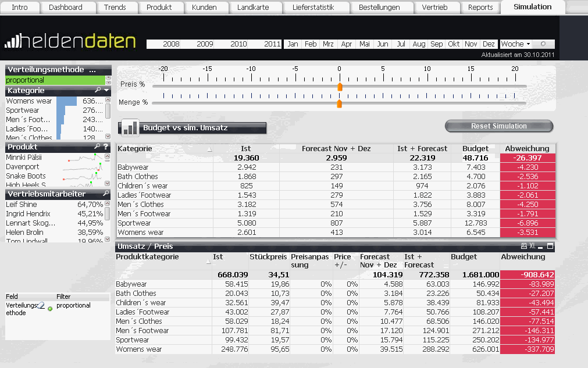This screenshot has height=368, width=588.
Task: Sort table by Kategorie column triangle
Action: click(209, 149)
